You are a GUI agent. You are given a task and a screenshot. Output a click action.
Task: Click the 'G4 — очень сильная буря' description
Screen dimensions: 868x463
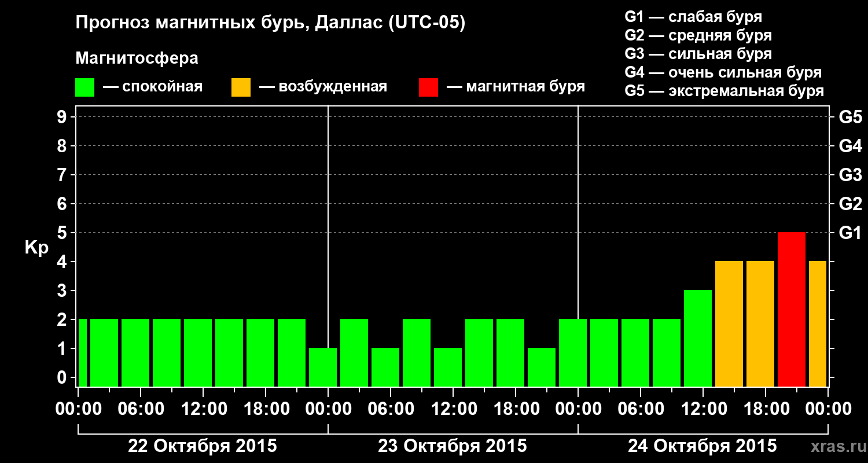pyautogui.click(x=723, y=72)
